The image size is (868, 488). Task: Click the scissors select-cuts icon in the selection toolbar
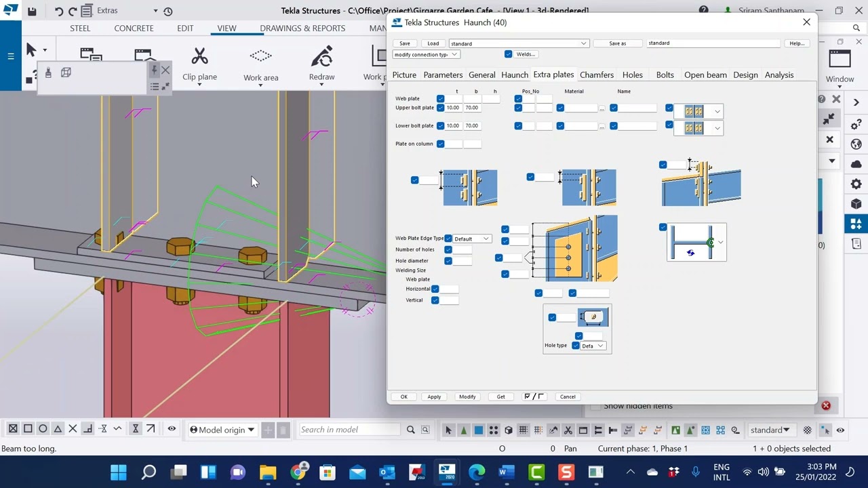pyautogui.click(x=568, y=430)
